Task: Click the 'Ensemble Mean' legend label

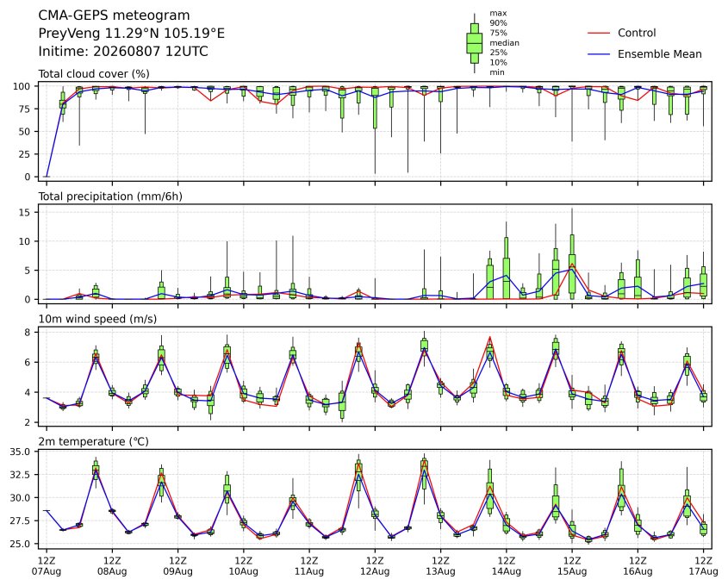Action: pyautogui.click(x=659, y=54)
